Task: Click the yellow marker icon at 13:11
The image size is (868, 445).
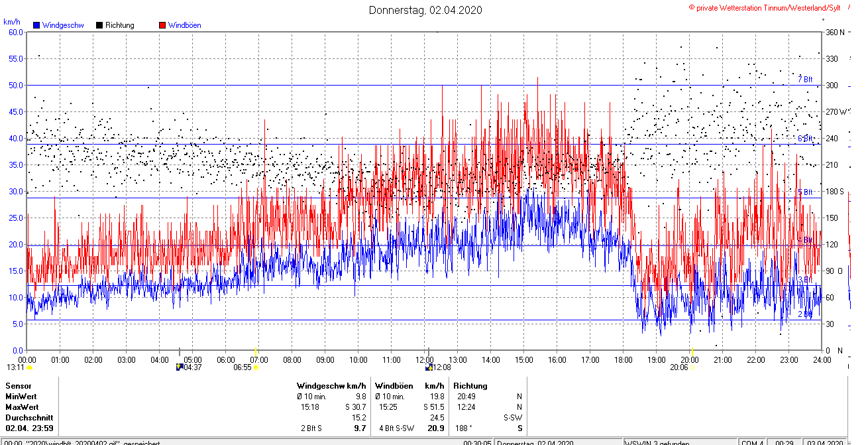Action: (29, 367)
